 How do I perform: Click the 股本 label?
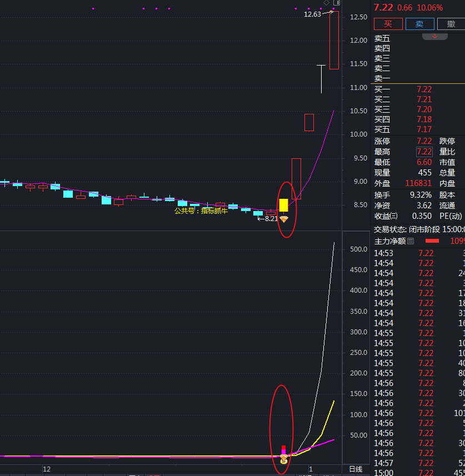click(x=447, y=195)
